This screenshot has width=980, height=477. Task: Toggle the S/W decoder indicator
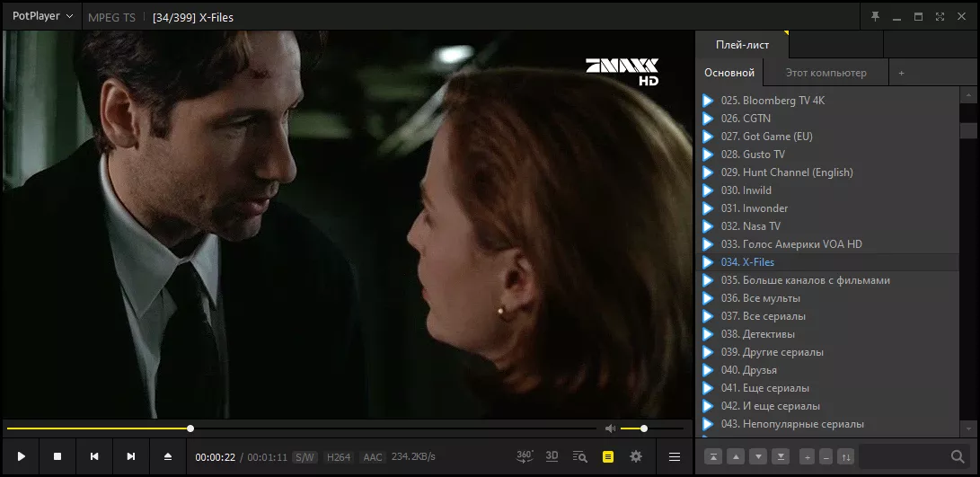(x=305, y=457)
